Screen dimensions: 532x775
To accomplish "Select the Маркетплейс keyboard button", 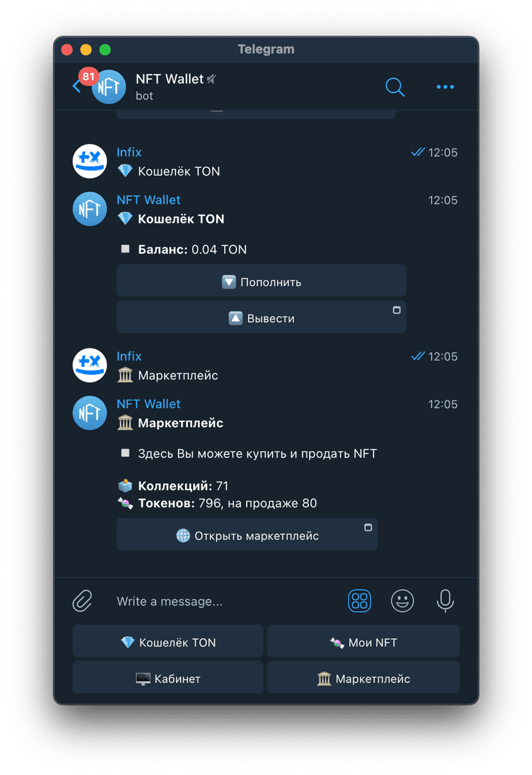I will coord(363,677).
